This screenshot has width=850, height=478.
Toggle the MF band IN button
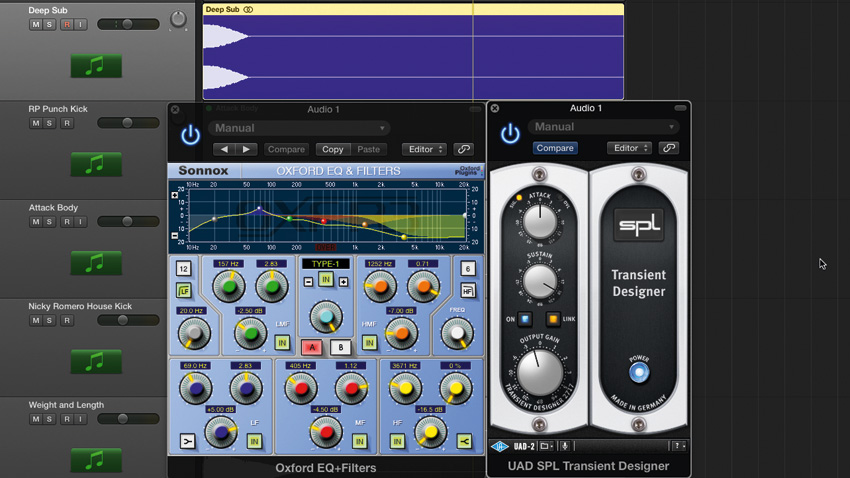(359, 441)
